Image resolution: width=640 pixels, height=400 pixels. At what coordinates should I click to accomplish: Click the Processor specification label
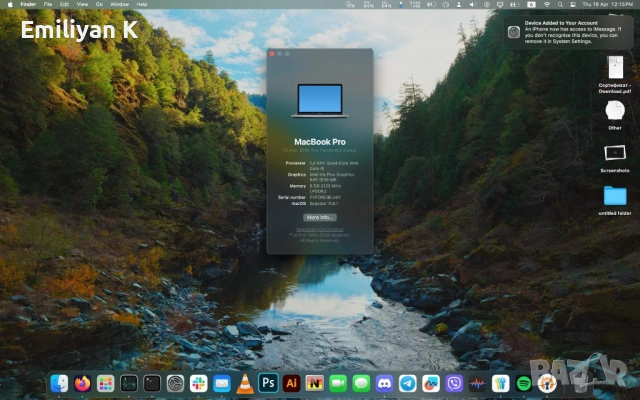click(296, 163)
